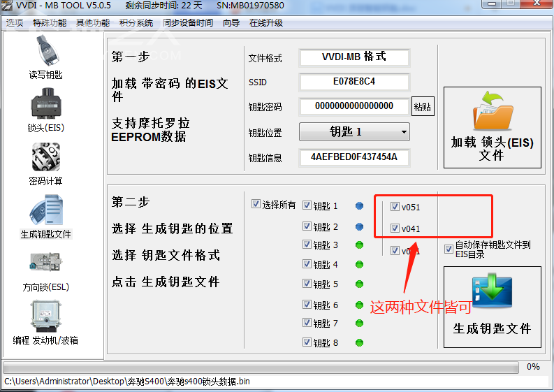Click the 钥匙信息 field 4AEFBED0F437454A

coord(354,157)
